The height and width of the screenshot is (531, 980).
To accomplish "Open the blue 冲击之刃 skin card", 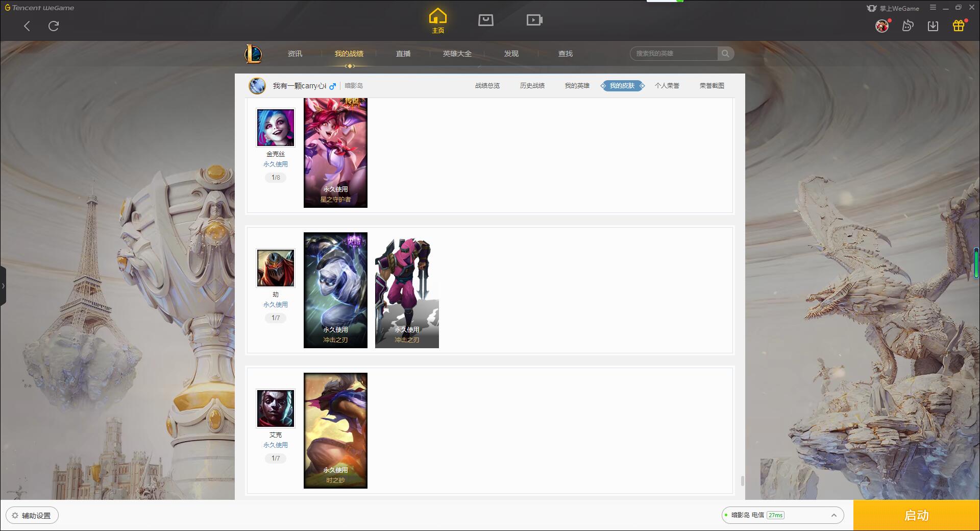I will point(335,290).
